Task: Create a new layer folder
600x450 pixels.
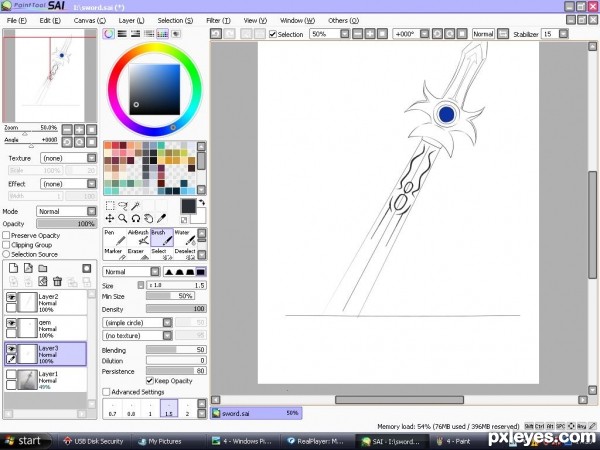Action: coord(43,268)
